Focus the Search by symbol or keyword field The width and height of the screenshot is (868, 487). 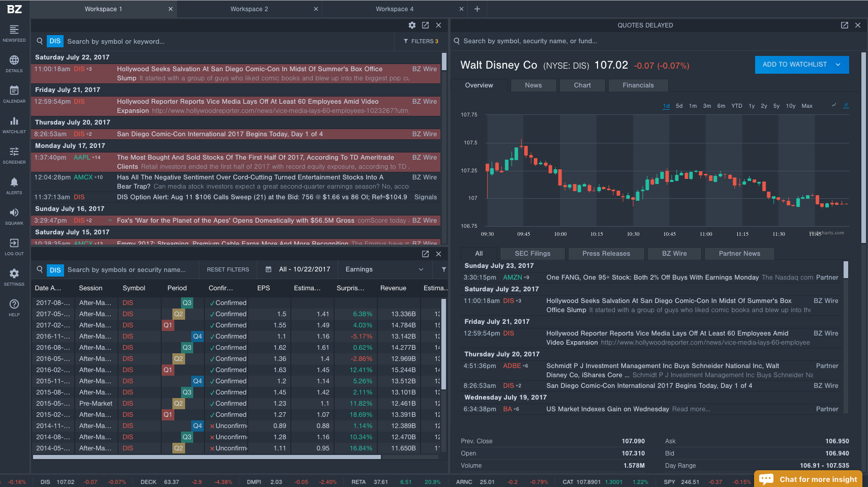(x=229, y=41)
